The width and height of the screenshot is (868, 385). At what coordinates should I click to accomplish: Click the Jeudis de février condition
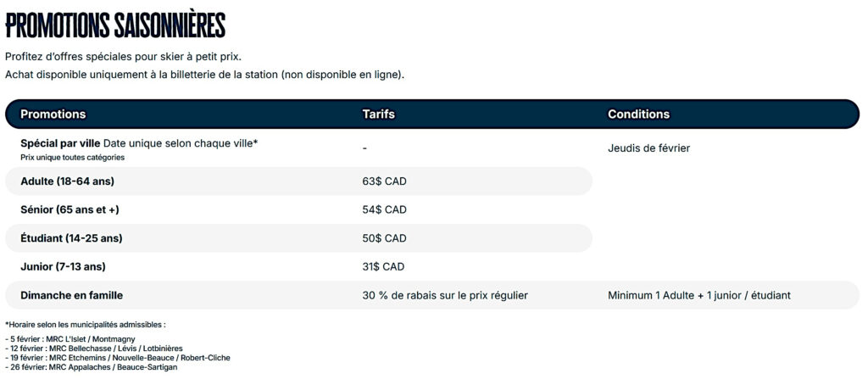pos(648,148)
